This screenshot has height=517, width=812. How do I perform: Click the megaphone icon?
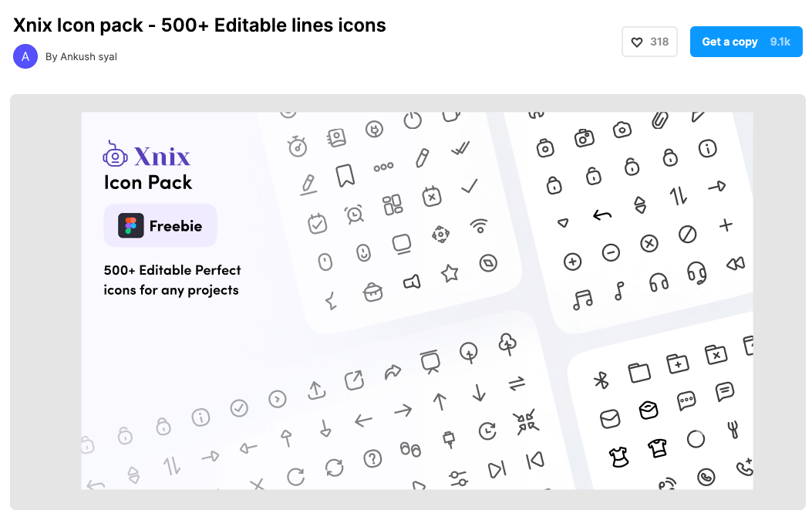click(x=412, y=282)
